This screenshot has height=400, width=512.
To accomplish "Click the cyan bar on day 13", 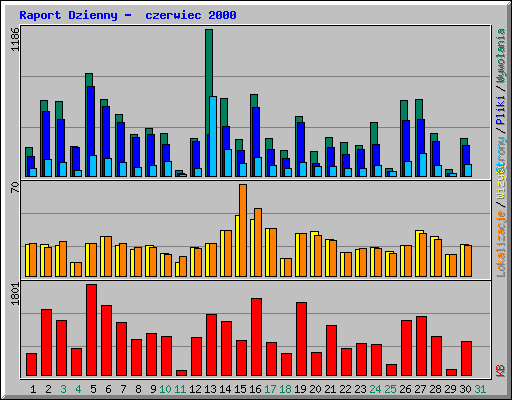I will coord(213,136).
